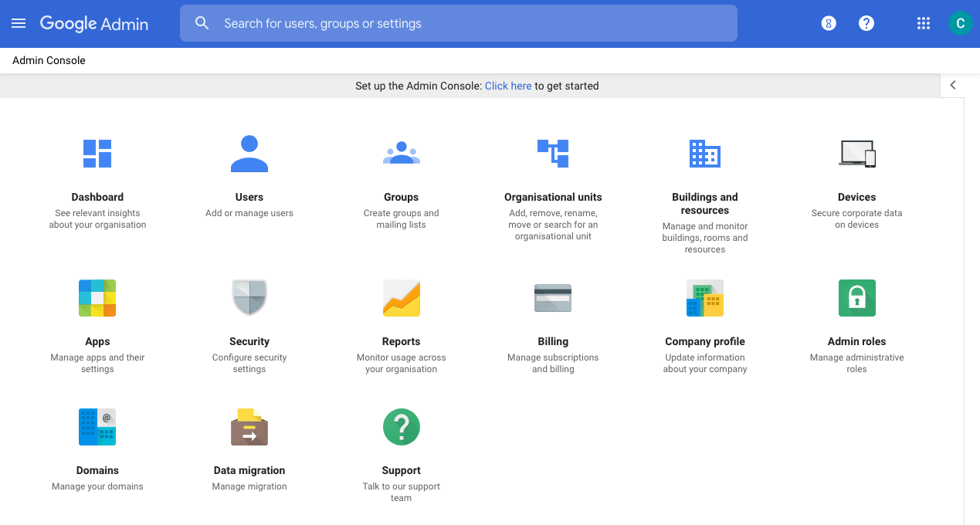980x525 pixels.
Task: Select the Groups icon
Action: (401, 154)
